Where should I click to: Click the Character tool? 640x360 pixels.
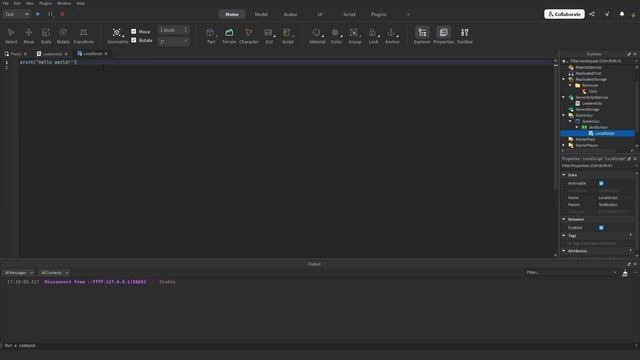249,36
